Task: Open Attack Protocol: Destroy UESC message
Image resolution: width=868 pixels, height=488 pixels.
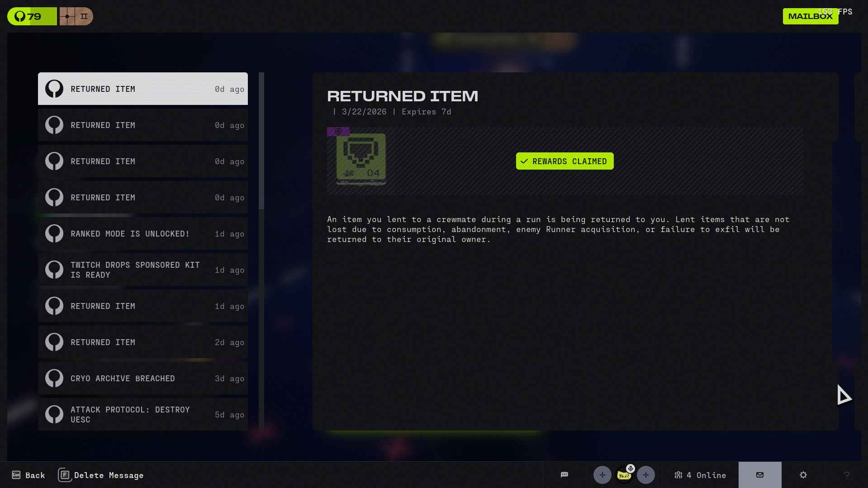Action: coord(142,414)
